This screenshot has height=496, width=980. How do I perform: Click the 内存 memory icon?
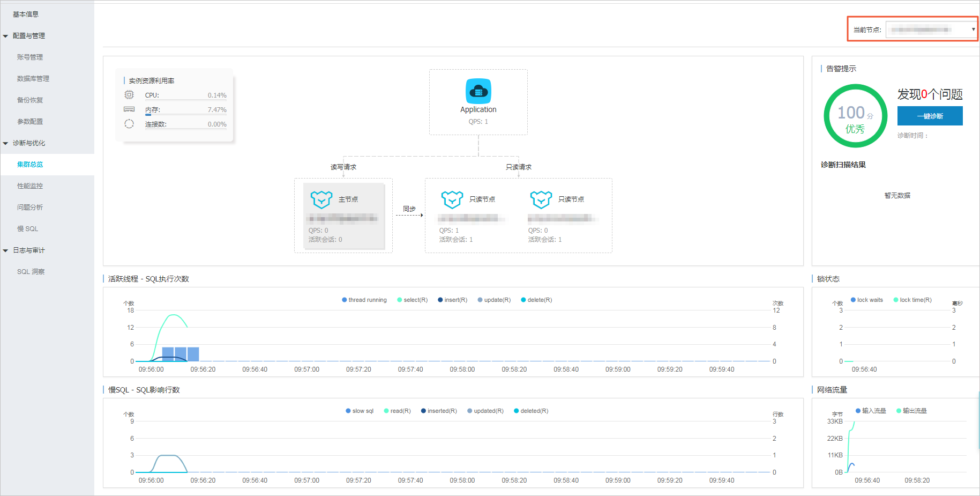point(129,109)
